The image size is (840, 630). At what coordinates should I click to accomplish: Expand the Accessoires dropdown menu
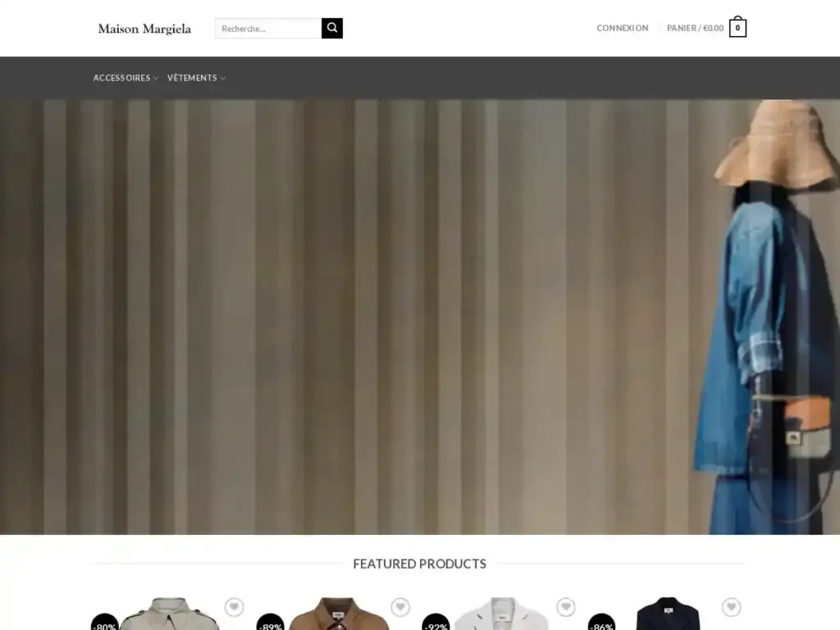point(126,78)
